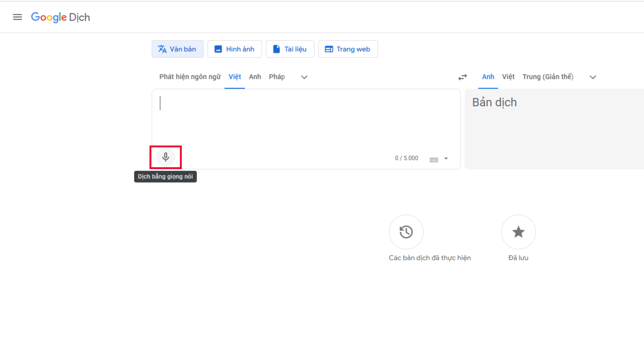Screen dimensions: 644x362
Task: Click the Bản dịch output placeholder
Action: pos(494,102)
